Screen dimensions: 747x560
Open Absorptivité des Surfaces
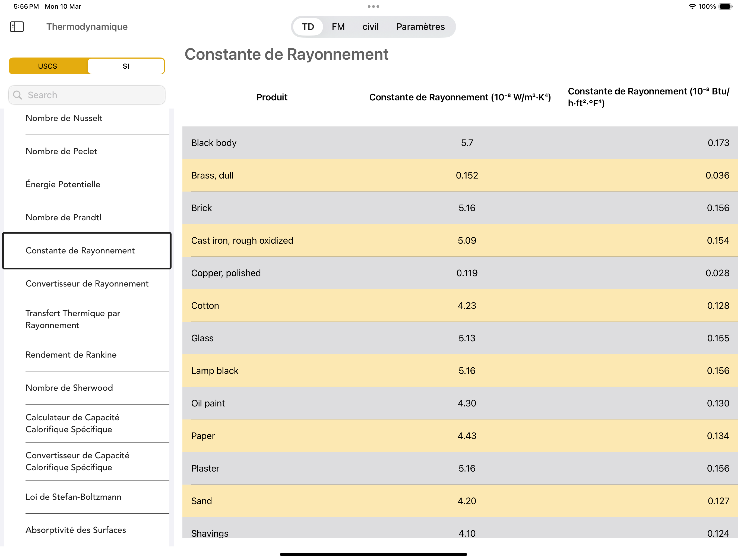pyautogui.click(x=87, y=530)
